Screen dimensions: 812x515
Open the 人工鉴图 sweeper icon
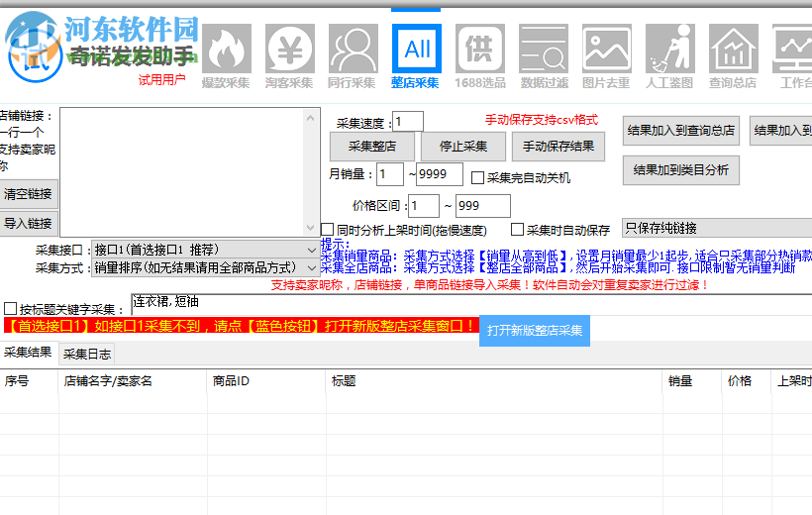pos(670,50)
